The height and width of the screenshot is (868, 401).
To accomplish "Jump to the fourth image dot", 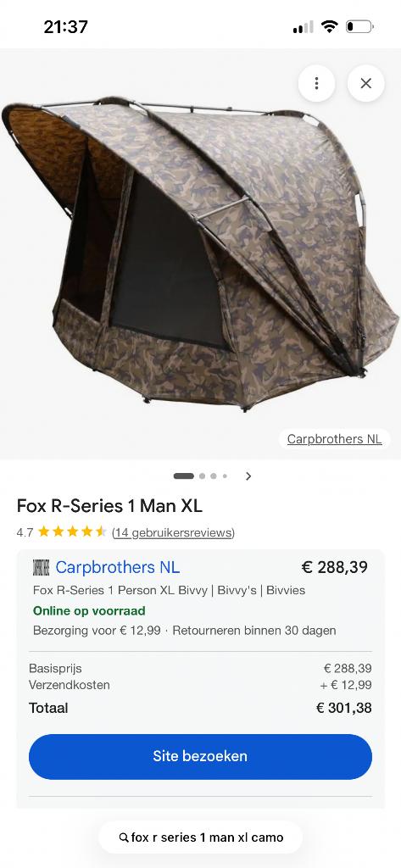I will (x=225, y=476).
